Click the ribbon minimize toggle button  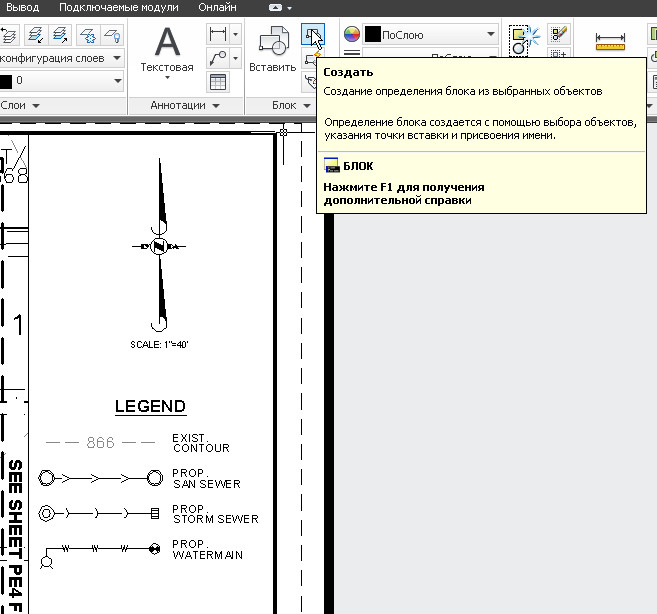click(275, 8)
